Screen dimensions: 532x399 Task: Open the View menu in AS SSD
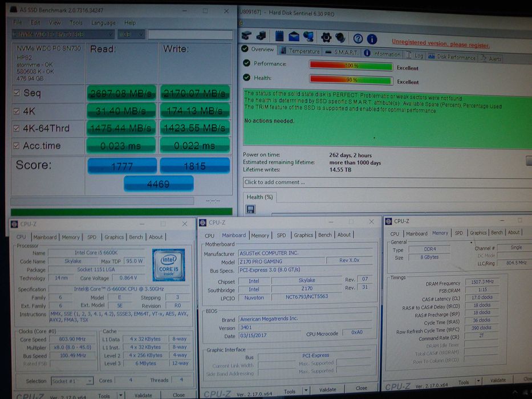click(55, 23)
